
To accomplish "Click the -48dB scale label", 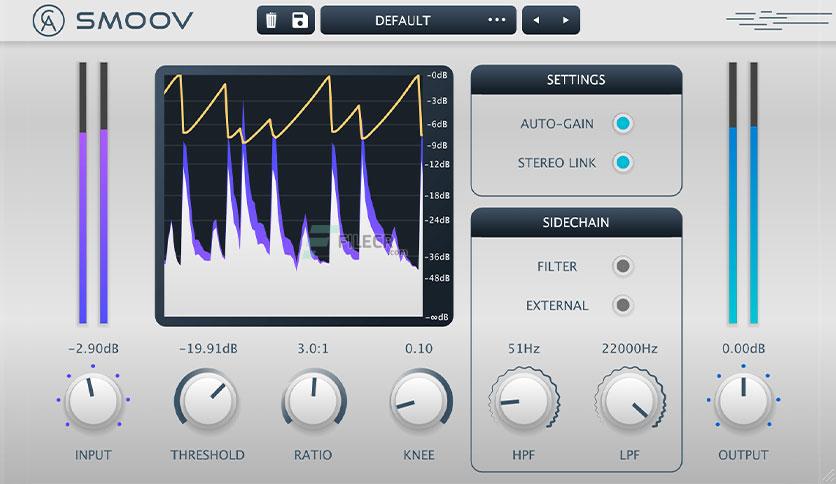I will tap(438, 278).
